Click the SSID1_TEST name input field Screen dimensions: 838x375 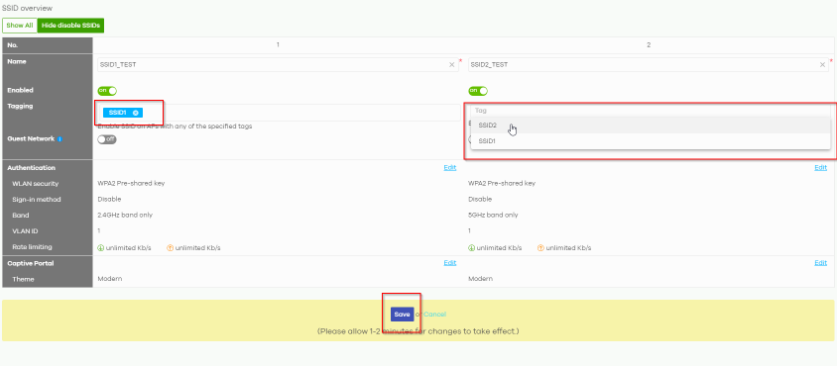click(277, 65)
